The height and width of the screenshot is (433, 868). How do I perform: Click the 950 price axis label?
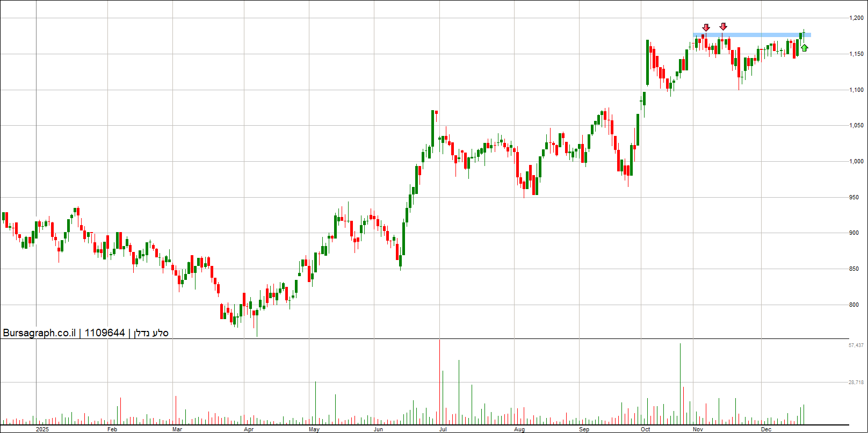click(853, 197)
